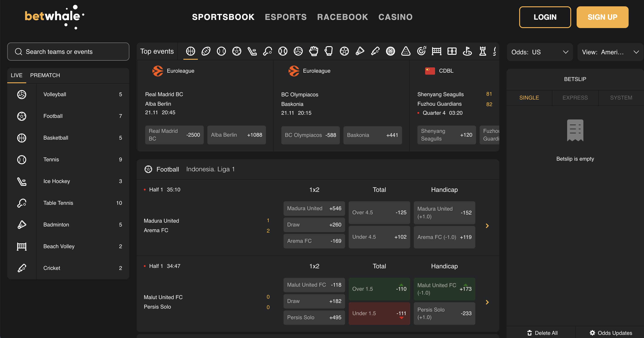Select the EXPRESS betslip tab
Screen dimensions: 644x338
click(575, 98)
